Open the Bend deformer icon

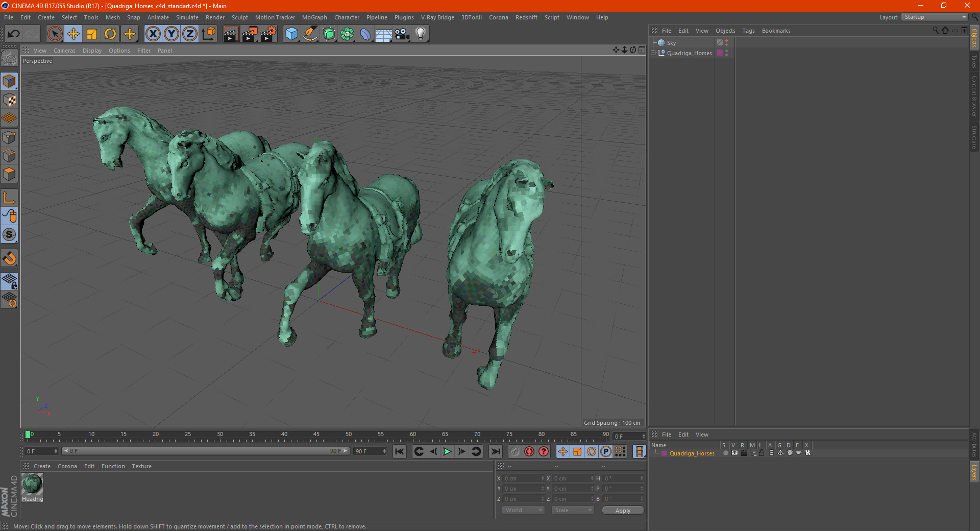[x=365, y=34]
